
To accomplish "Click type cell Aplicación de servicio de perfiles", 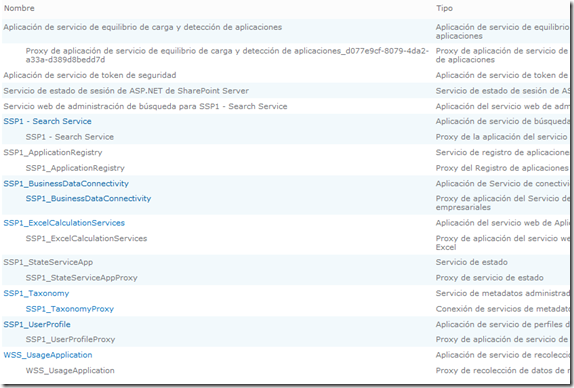I will pos(502,324).
